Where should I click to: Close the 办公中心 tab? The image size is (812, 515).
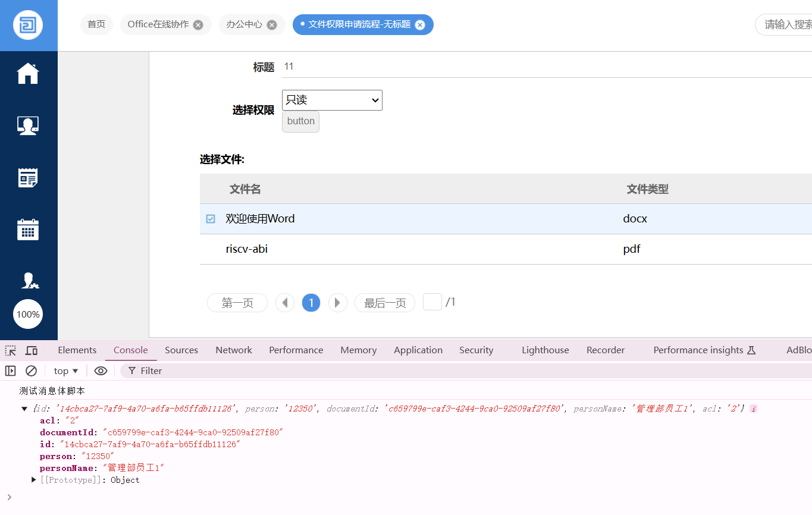click(272, 25)
